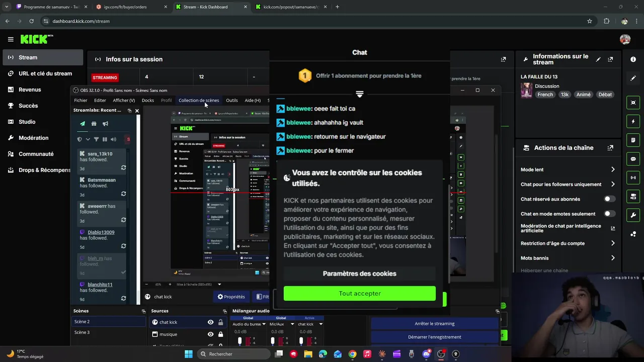The height and width of the screenshot is (362, 644).
Task: Click Tout accepter cookies button
Action: click(x=360, y=294)
